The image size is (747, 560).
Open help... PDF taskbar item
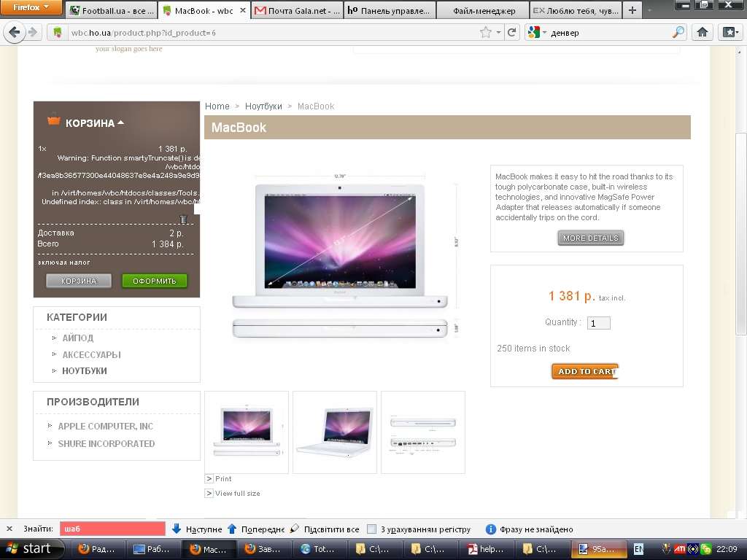click(x=487, y=549)
